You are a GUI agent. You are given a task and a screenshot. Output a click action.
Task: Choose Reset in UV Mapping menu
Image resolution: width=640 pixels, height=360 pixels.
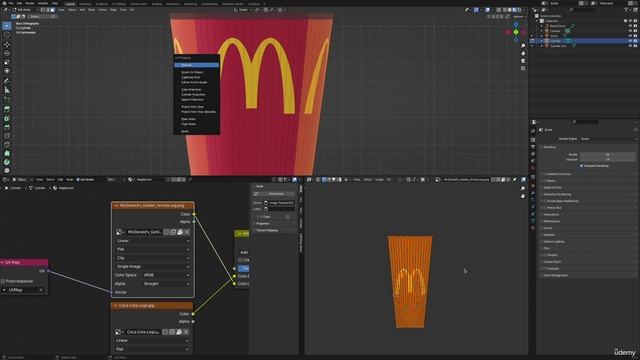tap(196, 131)
